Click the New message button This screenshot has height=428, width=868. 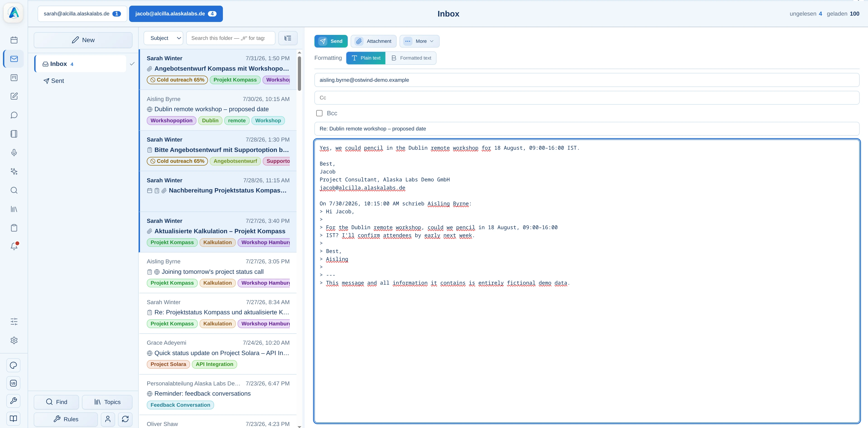[x=83, y=40]
